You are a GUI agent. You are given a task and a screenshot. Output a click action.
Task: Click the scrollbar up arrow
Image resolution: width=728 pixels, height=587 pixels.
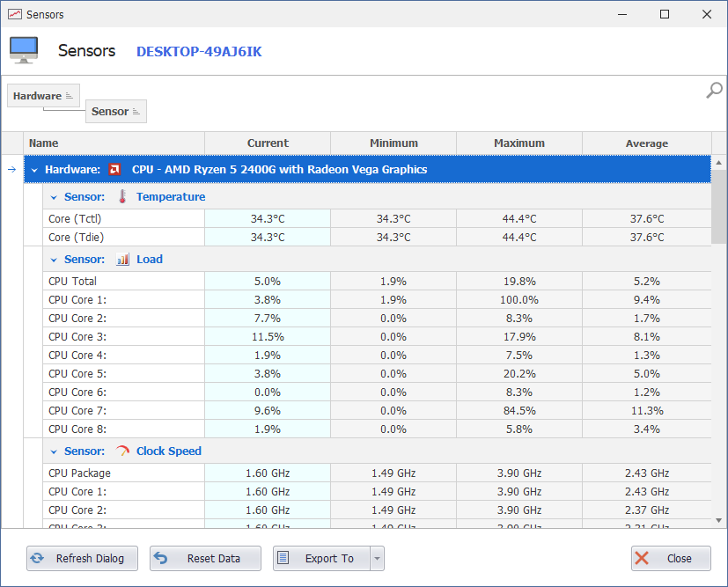point(718,163)
